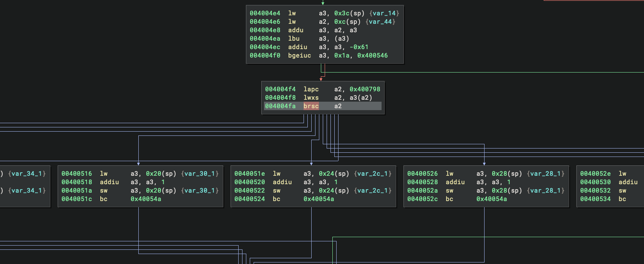Follow the 0x400798 address reference

[x=365, y=89]
